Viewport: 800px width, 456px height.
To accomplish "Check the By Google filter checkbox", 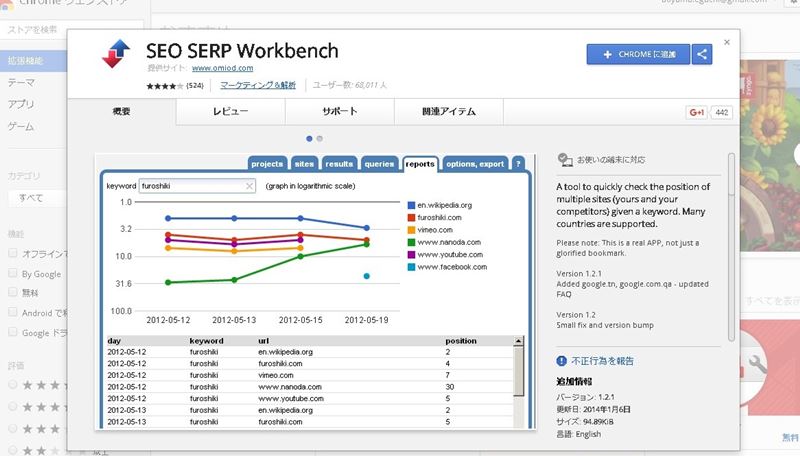I will click(13, 273).
